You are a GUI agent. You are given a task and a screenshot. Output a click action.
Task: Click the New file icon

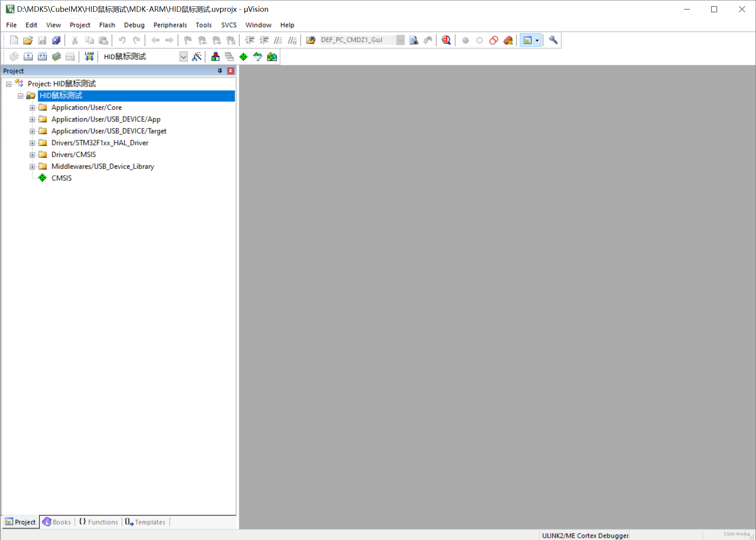pyautogui.click(x=14, y=40)
